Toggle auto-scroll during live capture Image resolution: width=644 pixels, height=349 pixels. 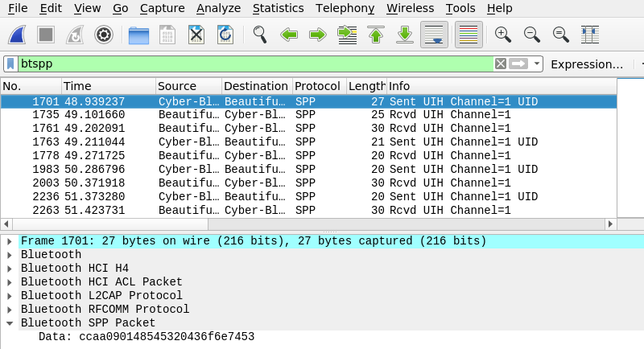(435, 35)
